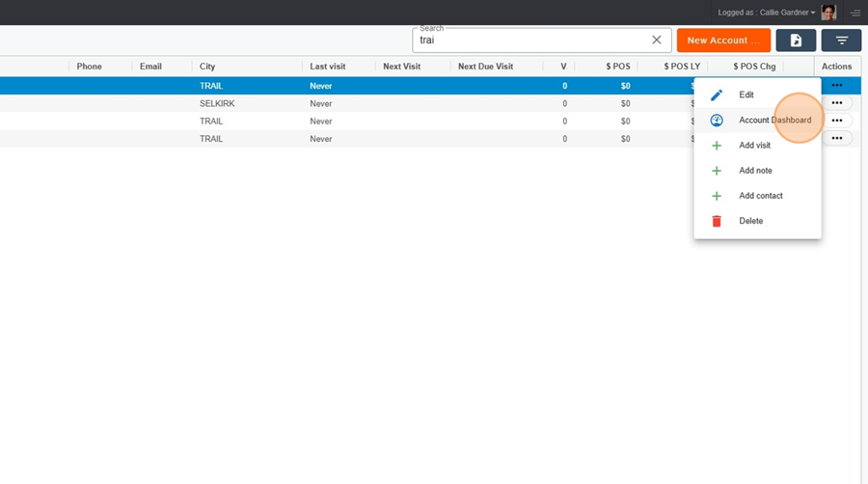
Task: Sort by Next Visit column header
Action: 402,67
